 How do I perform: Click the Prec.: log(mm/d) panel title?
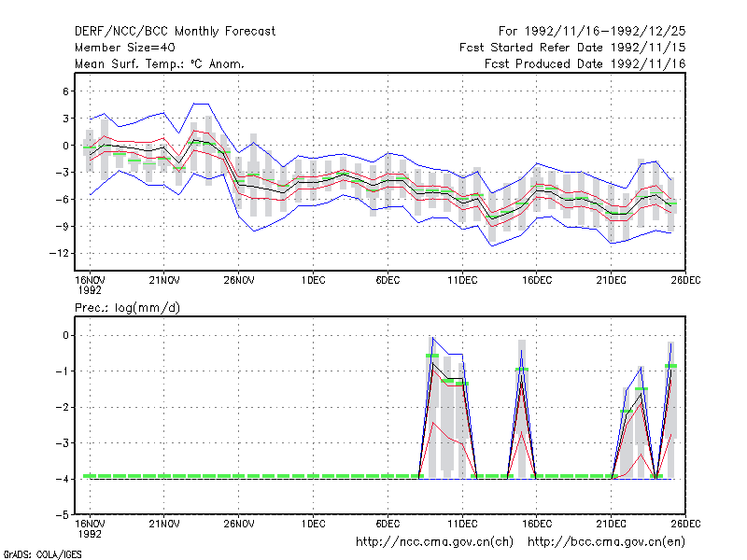tap(127, 308)
